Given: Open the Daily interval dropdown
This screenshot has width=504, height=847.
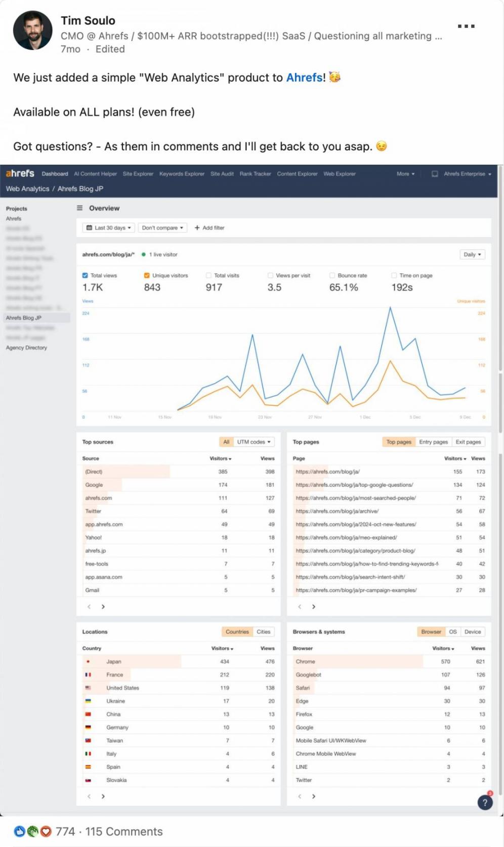Looking at the screenshot, I should 473,255.
